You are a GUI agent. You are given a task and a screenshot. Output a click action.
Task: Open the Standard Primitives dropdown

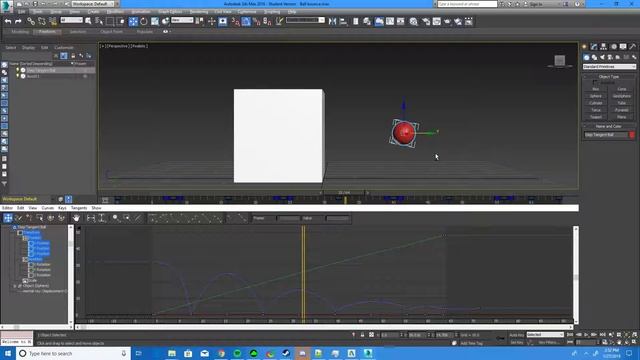609,67
